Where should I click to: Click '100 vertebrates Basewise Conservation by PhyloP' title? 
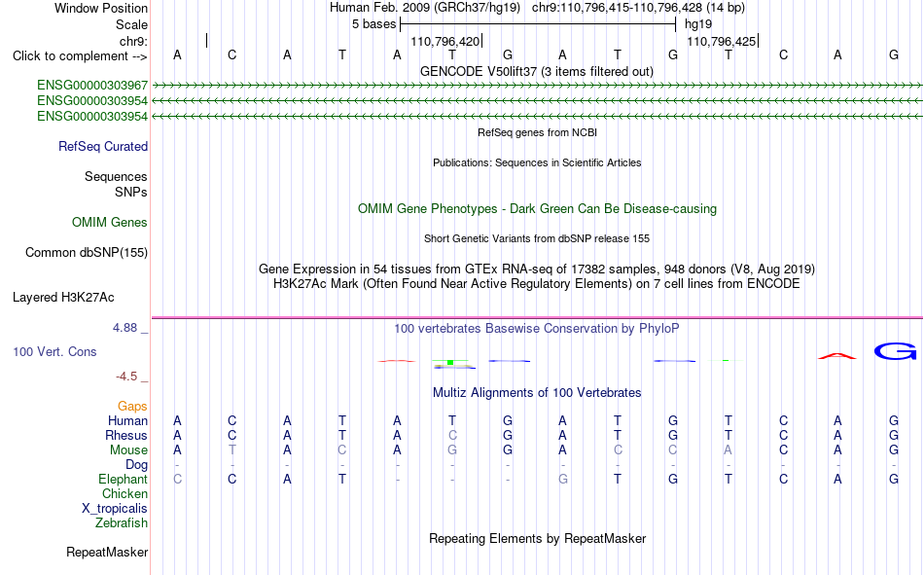click(537, 329)
